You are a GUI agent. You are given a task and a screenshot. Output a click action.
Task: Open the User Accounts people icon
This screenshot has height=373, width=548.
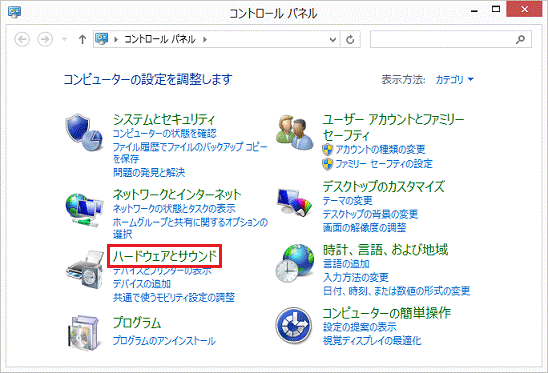(x=295, y=132)
